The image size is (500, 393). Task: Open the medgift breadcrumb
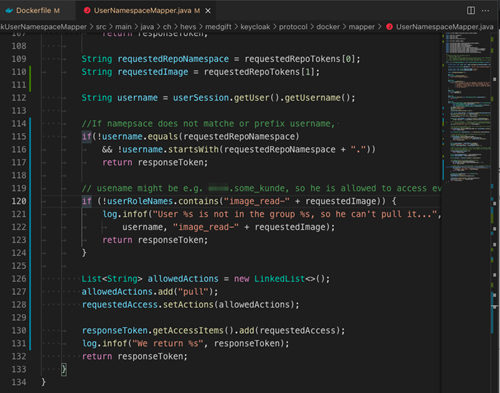tap(218, 27)
